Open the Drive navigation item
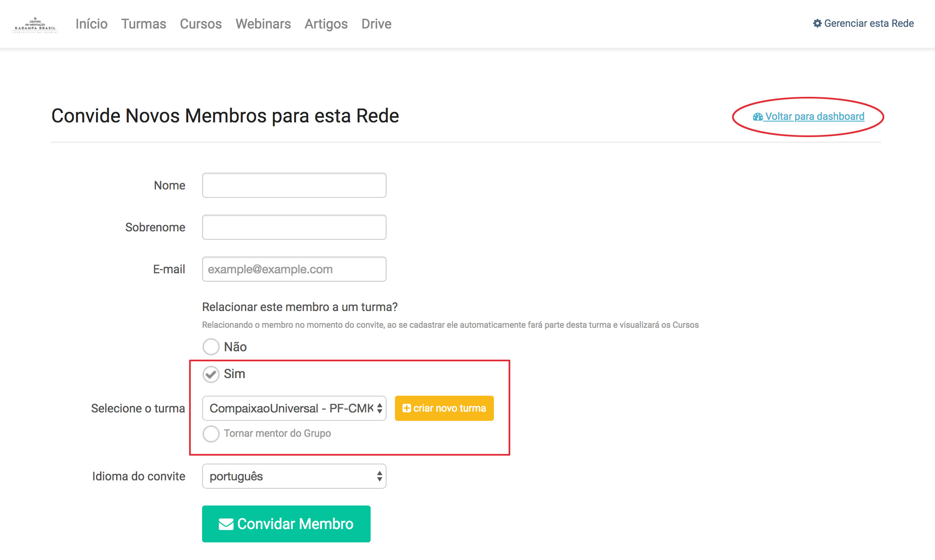The height and width of the screenshot is (560, 935). click(376, 24)
